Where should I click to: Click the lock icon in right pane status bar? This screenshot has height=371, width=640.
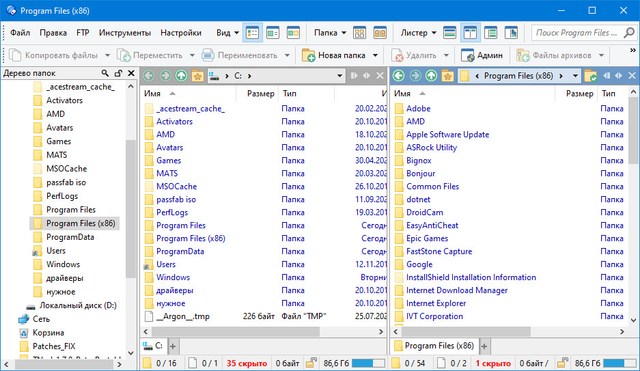tap(563, 363)
